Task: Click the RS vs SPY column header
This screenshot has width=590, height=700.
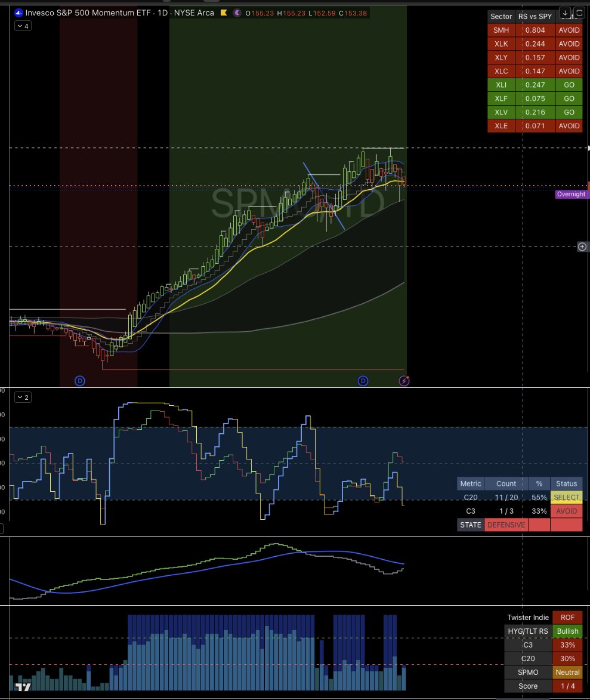Action: point(535,17)
